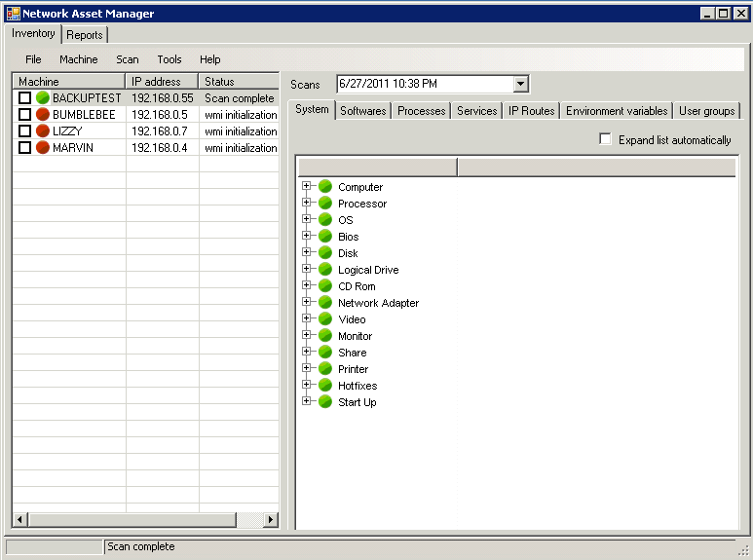This screenshot has height=560, width=753.
Task: Click right arrow of machine list scrollbar
Action: click(271, 520)
